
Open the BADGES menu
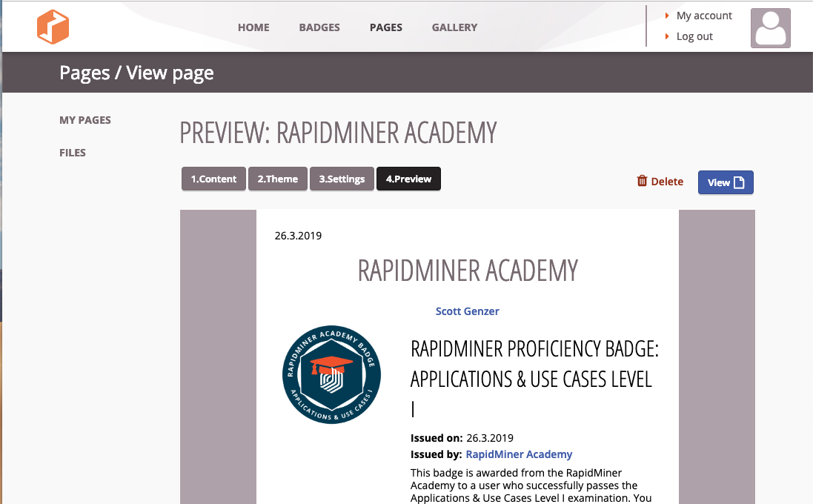(319, 27)
